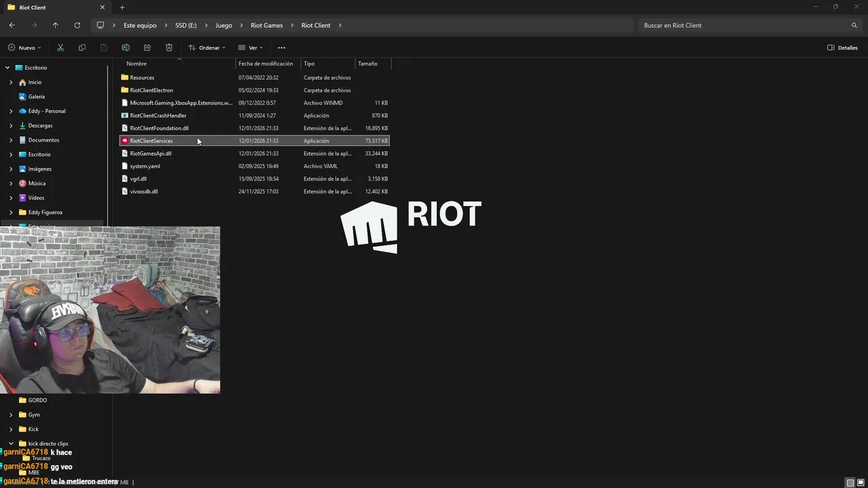Screen dimensions: 868x488
Task: Click the Galería sidebar icon
Action: point(22,96)
